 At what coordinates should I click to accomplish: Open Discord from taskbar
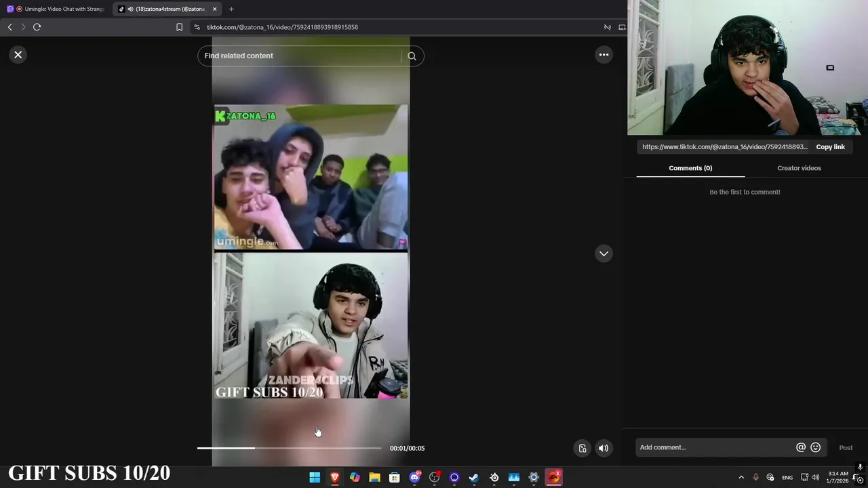tap(414, 478)
